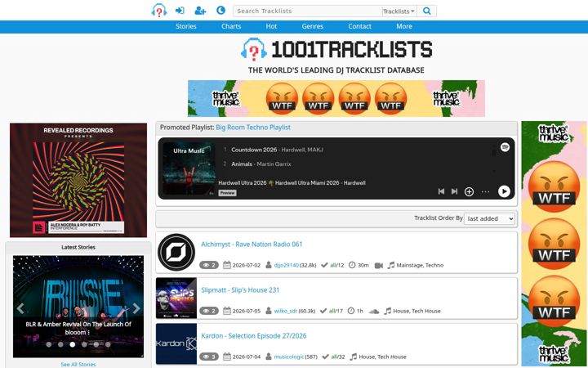Click the views badge on Slipmatt row
The image size is (588, 368).
click(x=209, y=311)
